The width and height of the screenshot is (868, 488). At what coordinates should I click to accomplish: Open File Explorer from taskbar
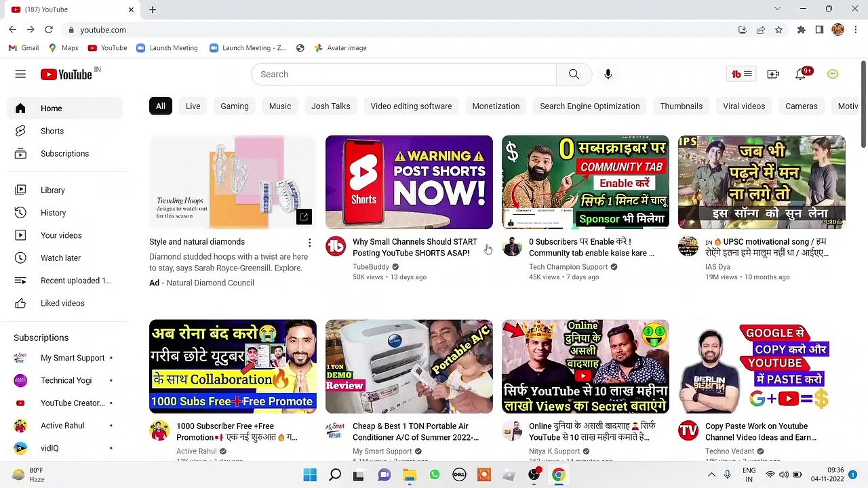(x=410, y=474)
